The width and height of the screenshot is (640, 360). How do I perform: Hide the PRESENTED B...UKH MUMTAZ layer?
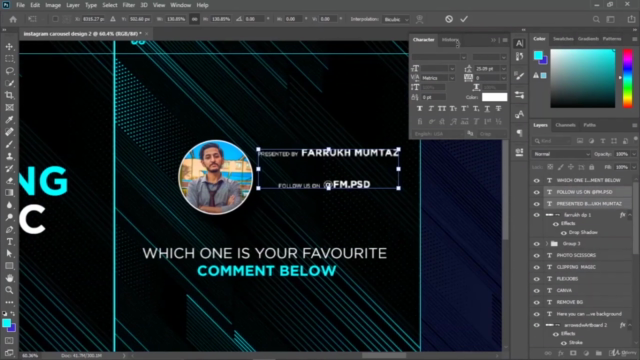(537, 204)
